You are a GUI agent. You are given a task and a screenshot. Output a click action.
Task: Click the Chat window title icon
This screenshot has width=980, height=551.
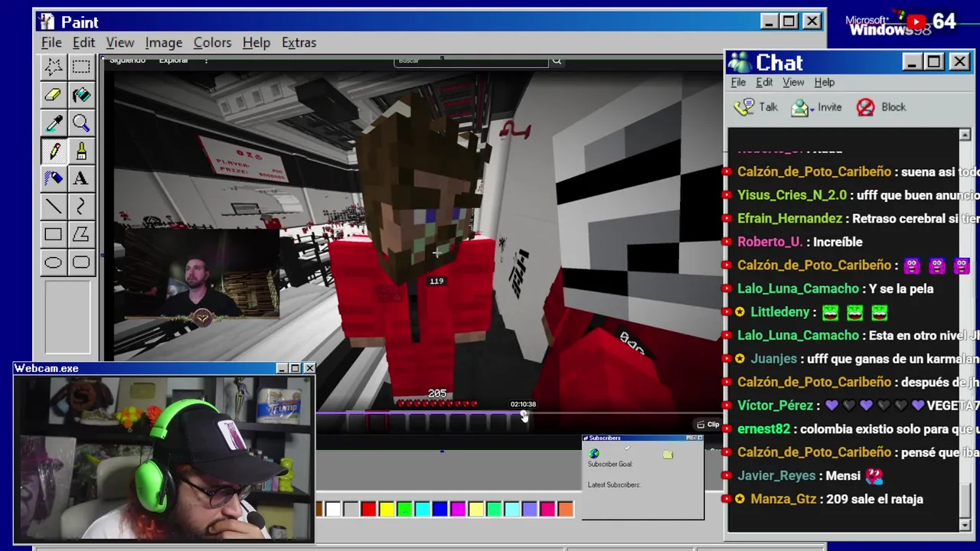[740, 62]
